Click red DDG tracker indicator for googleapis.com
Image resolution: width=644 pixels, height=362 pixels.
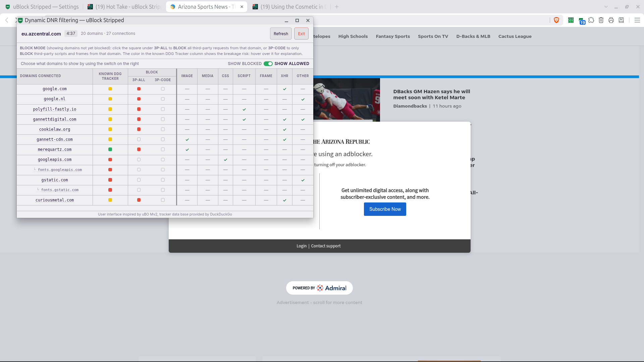point(110,160)
